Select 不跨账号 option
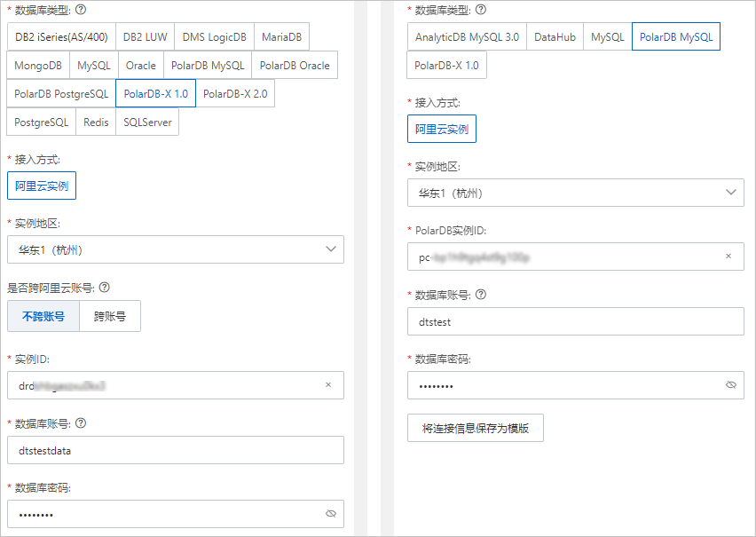The width and height of the screenshot is (756, 537). tap(43, 316)
